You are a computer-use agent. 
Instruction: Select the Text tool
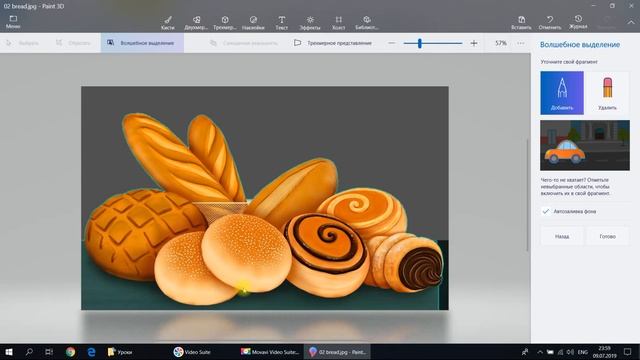282,23
